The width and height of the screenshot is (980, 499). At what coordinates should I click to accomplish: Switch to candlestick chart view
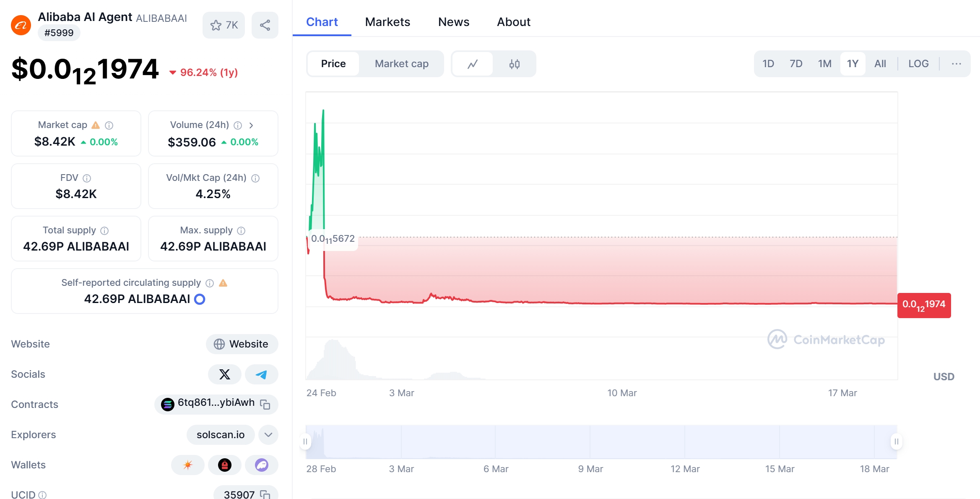515,64
